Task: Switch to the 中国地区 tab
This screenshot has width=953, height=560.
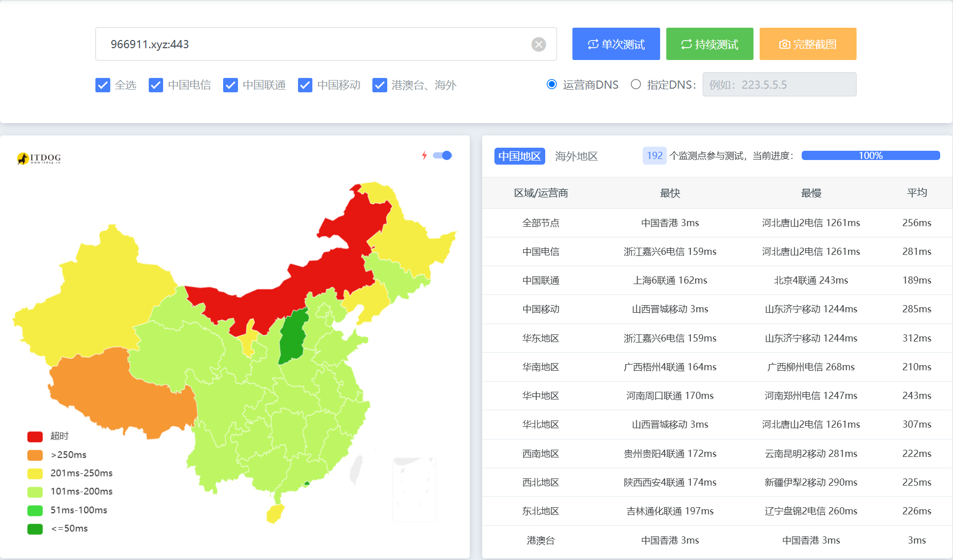Action: (520, 156)
